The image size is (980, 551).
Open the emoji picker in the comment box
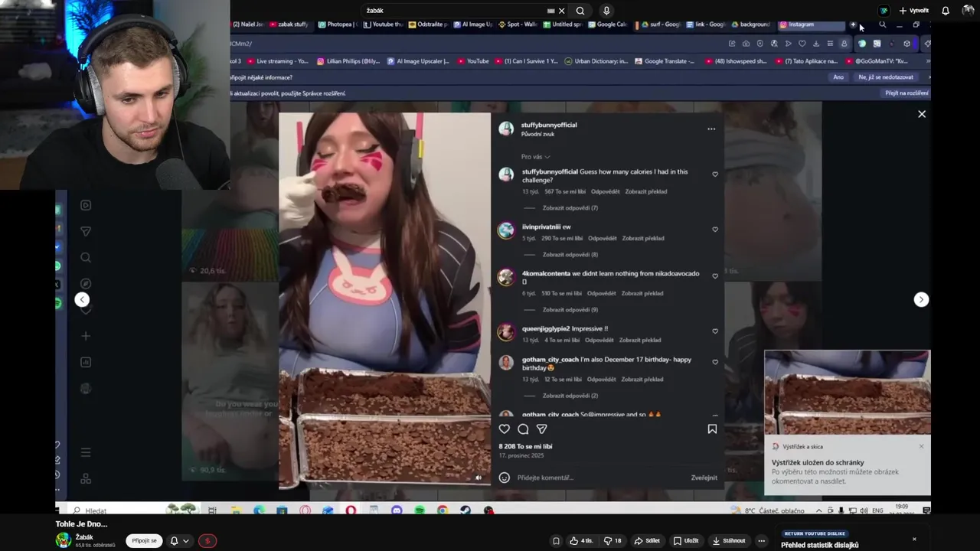coord(505,478)
